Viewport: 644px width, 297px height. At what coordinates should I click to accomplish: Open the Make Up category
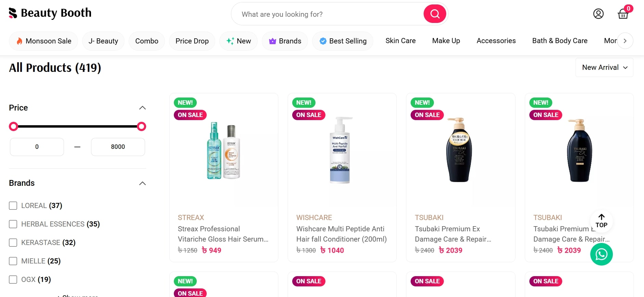[x=446, y=41]
